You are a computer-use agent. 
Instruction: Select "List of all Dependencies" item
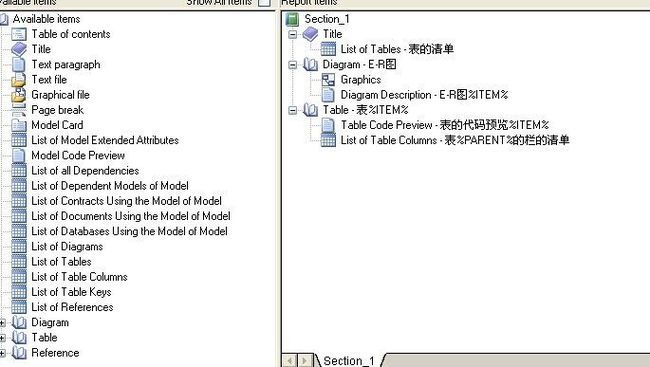[x=85, y=170]
